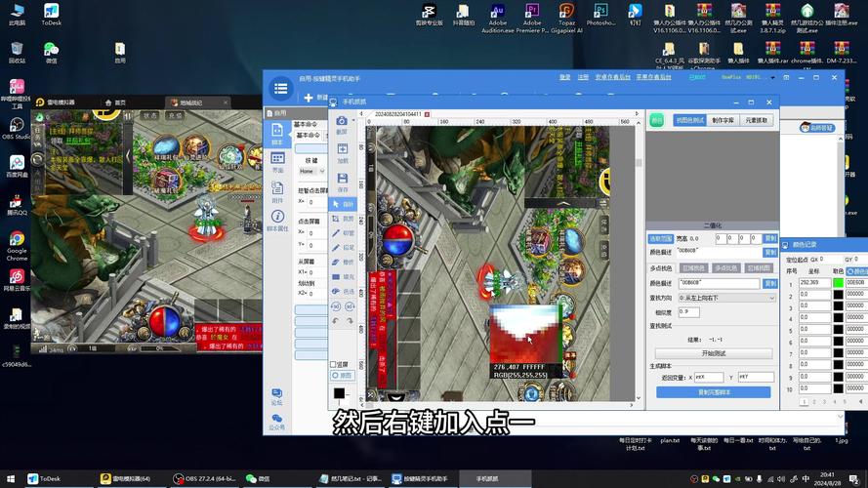Switch to the 制作字库 tab

[723, 121]
